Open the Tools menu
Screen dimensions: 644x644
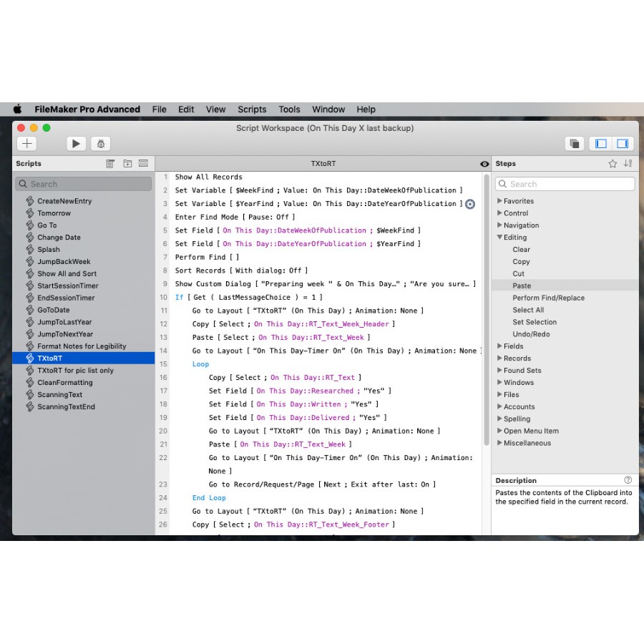coord(290,109)
